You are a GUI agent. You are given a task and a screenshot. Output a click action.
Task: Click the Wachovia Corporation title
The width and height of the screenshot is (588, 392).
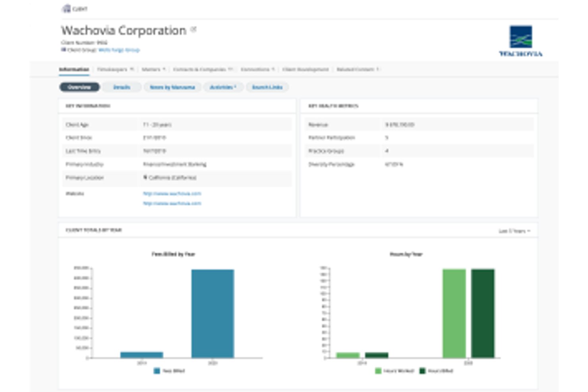click(x=124, y=31)
